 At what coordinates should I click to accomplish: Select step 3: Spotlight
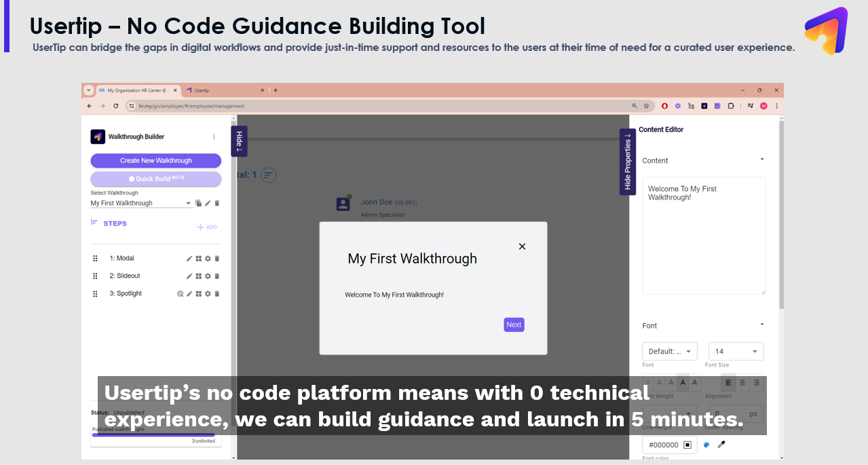coord(126,294)
